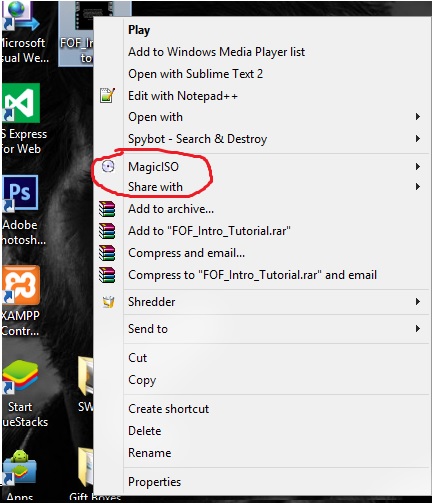Choose Delete from the context menu
The width and height of the screenshot is (432, 504).
click(x=145, y=431)
